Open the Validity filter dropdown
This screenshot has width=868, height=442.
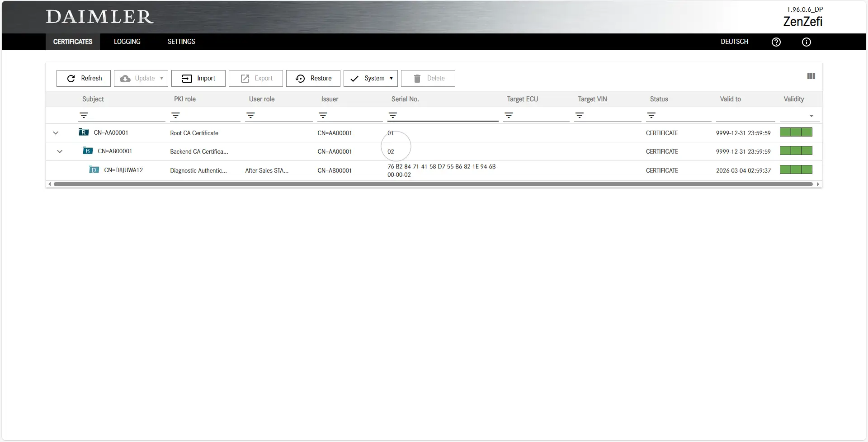pos(811,116)
